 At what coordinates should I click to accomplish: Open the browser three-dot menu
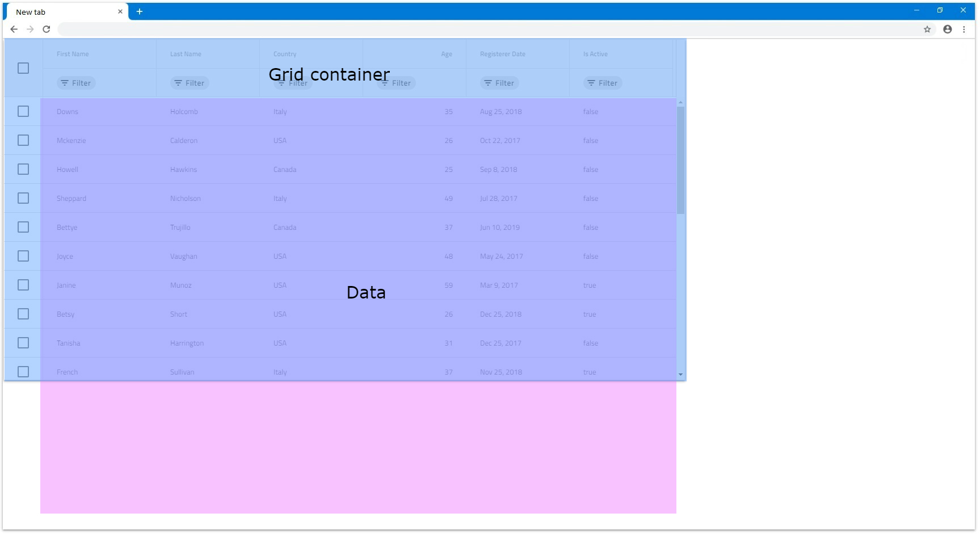tap(964, 30)
